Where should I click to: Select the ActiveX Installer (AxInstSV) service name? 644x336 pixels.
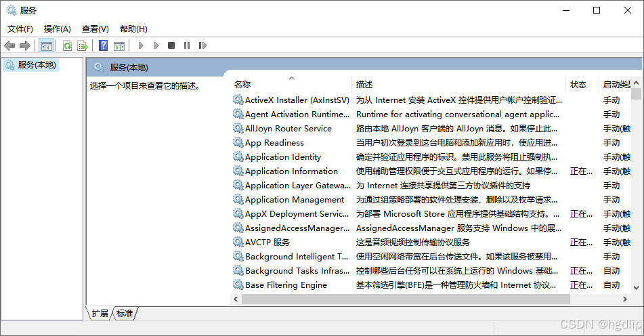(x=297, y=100)
